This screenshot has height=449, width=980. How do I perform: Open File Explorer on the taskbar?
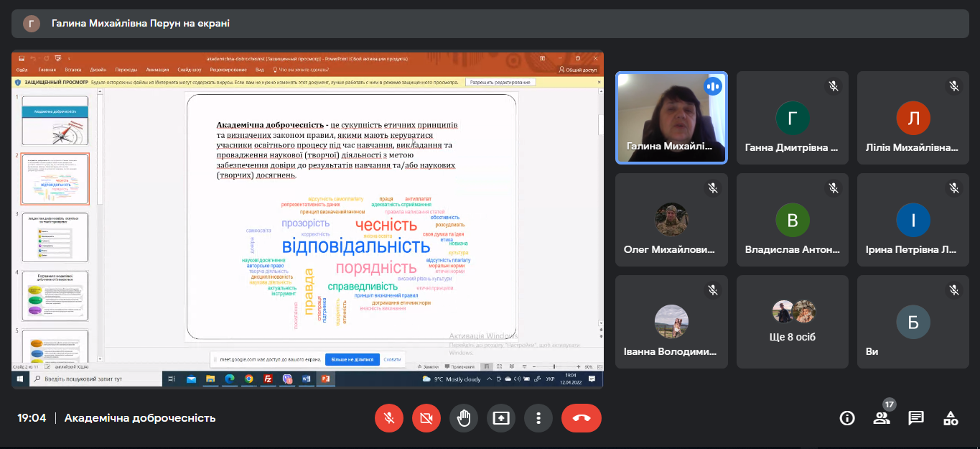coord(210,379)
